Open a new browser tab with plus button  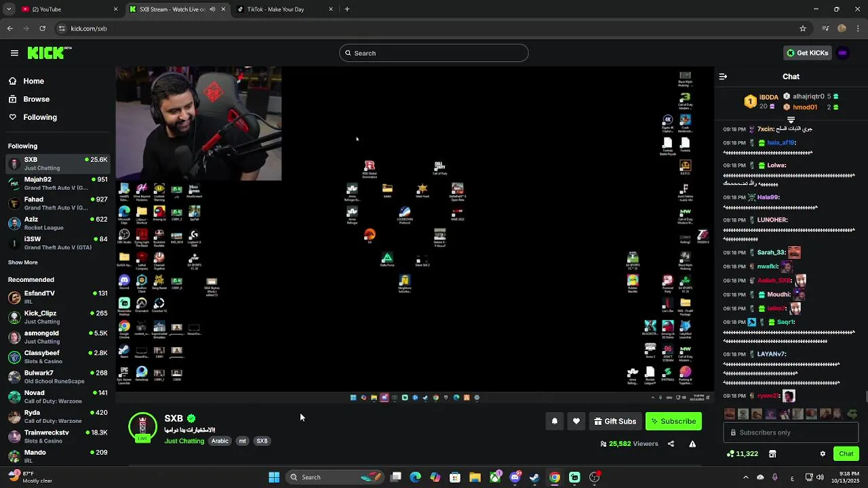pos(347,9)
